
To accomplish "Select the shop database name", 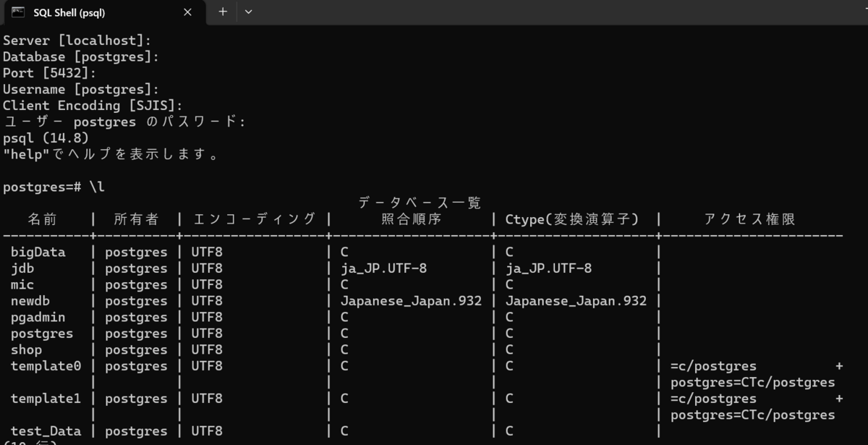I will click(x=26, y=349).
